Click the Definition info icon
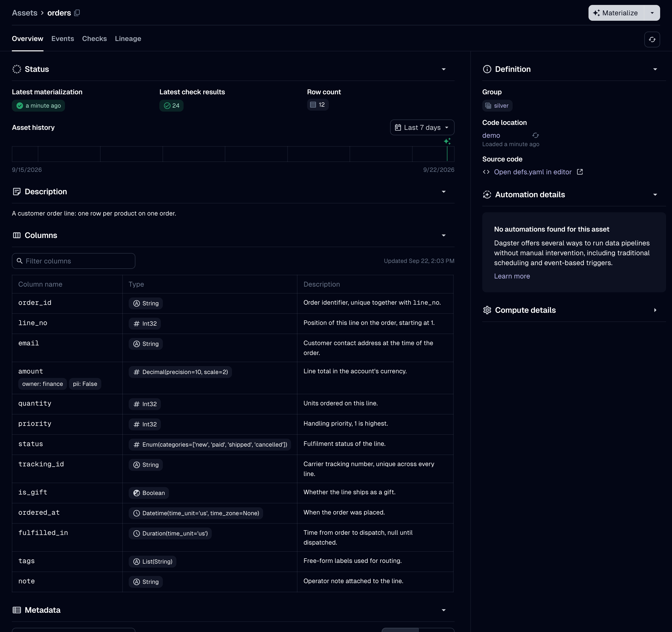The height and width of the screenshot is (632, 672). (487, 69)
